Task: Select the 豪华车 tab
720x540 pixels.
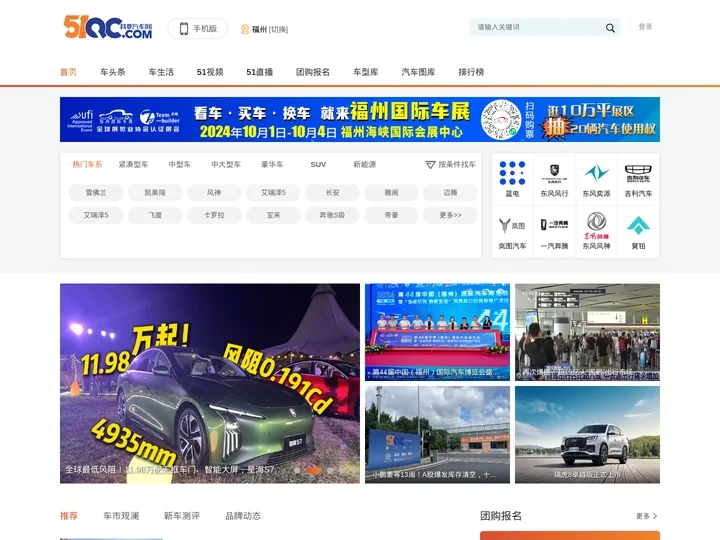Action: pyautogui.click(x=272, y=164)
